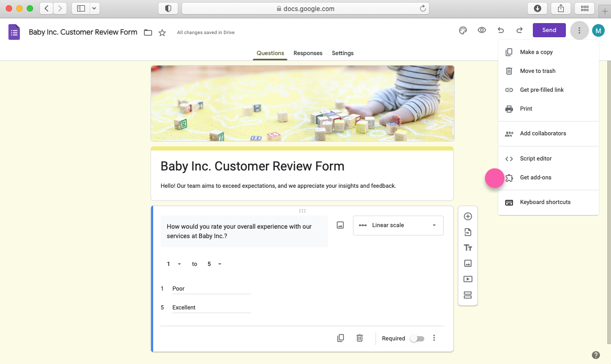Expand the scale maximum value dropdown
The image size is (611, 364).
point(215,264)
